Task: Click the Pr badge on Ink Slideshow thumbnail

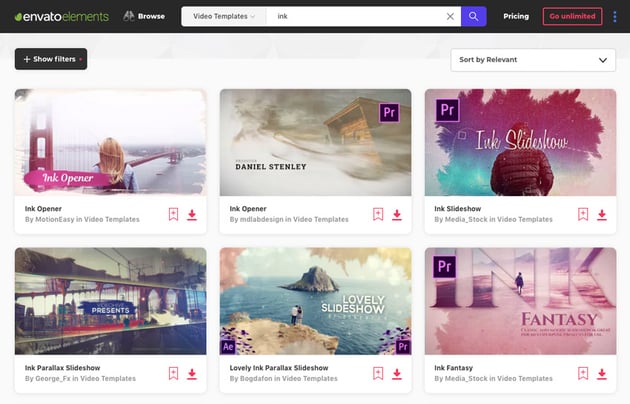Action: click(448, 110)
